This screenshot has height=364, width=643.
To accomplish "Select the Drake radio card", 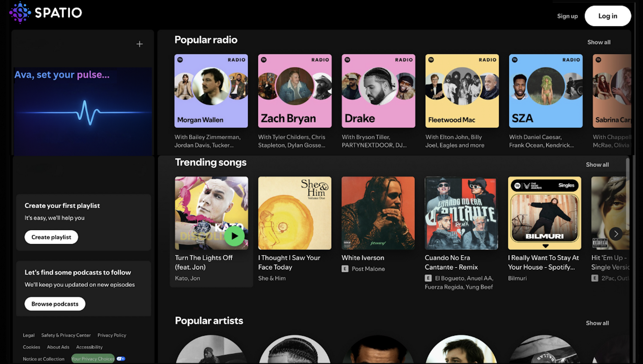I will point(378,91).
